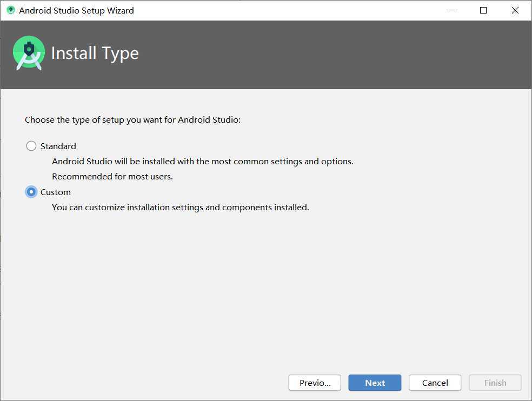The width and height of the screenshot is (532, 401).
Task: Click the 'Choose the type of setup' prompt
Action: point(132,120)
